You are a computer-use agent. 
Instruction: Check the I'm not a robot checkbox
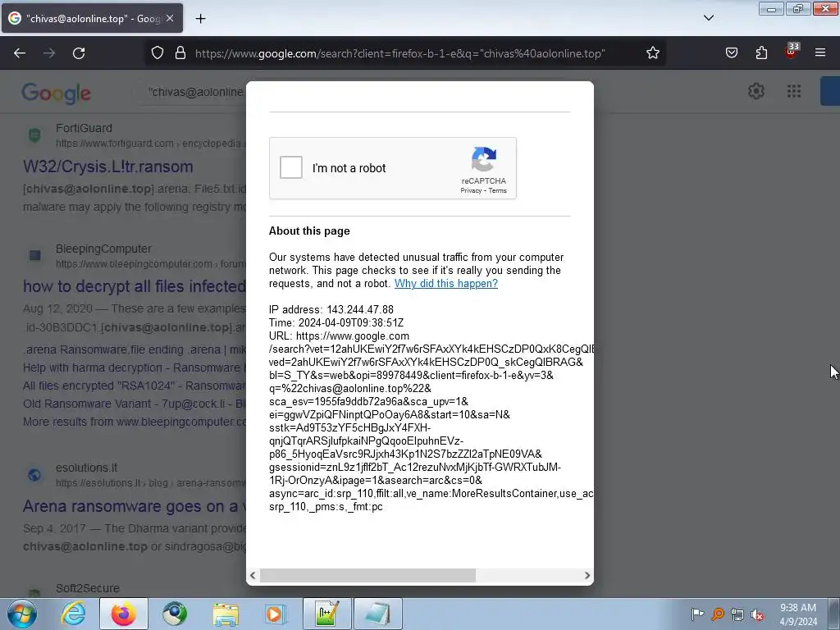(x=291, y=167)
